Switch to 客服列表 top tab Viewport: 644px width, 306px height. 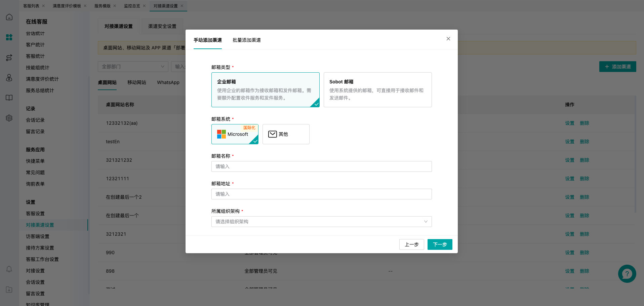tap(31, 6)
